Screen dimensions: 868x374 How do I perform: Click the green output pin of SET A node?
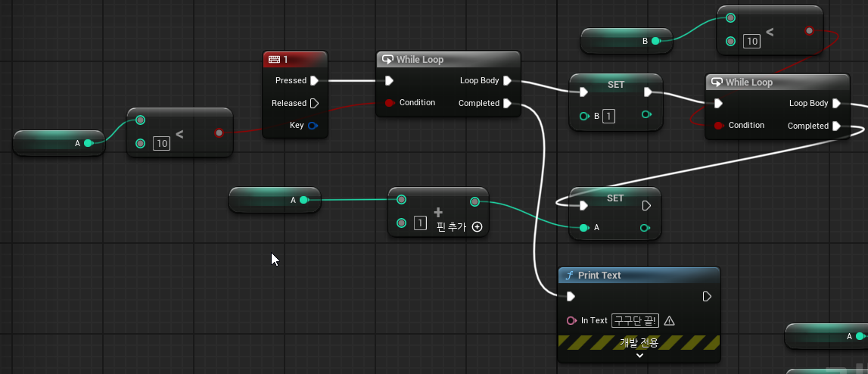point(645,228)
